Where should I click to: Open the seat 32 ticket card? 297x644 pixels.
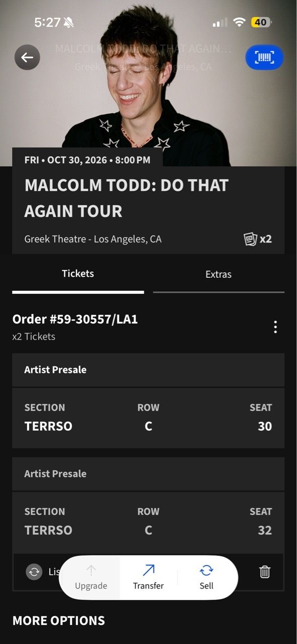pos(148,522)
